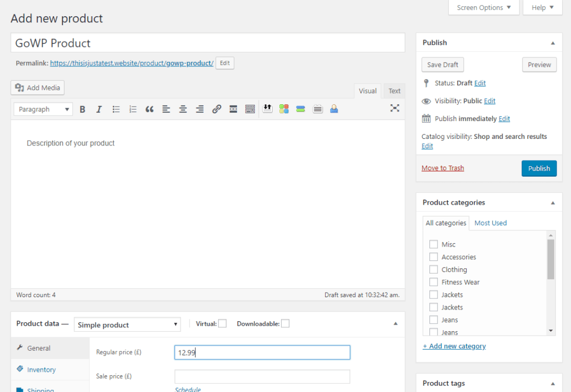The width and height of the screenshot is (571, 392).
Task: Enable distraction-free fullscreen editor mode
Action: click(395, 108)
